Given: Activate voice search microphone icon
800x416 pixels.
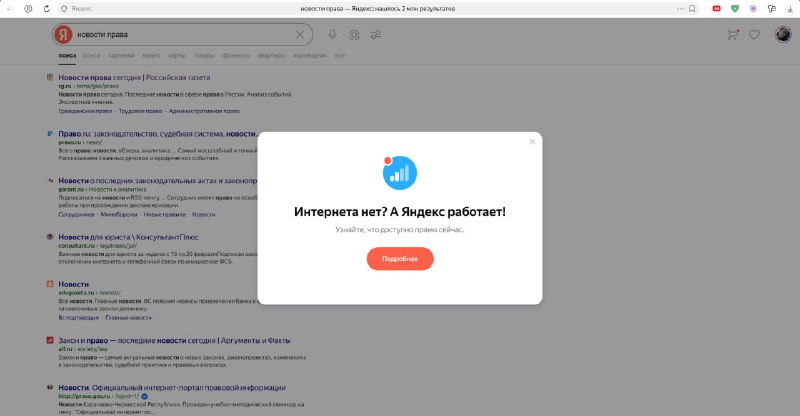Looking at the screenshot, I should point(331,35).
